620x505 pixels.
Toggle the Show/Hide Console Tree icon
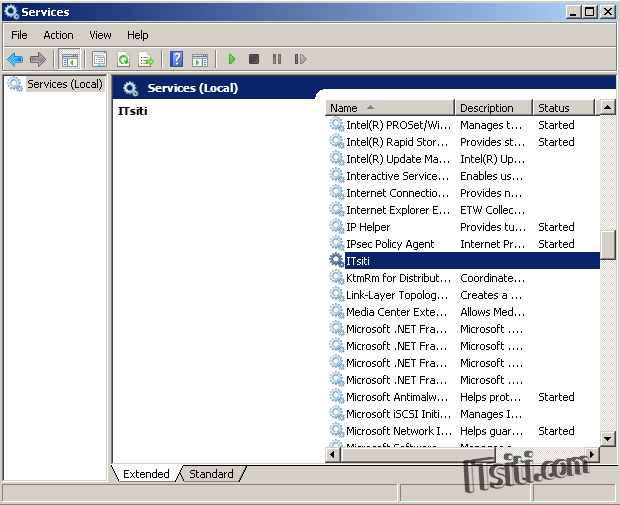click(70, 59)
